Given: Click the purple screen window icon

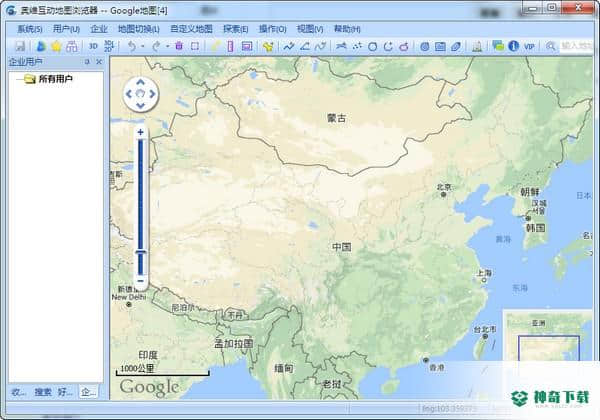Looking at the screenshot, I should click(247, 47).
